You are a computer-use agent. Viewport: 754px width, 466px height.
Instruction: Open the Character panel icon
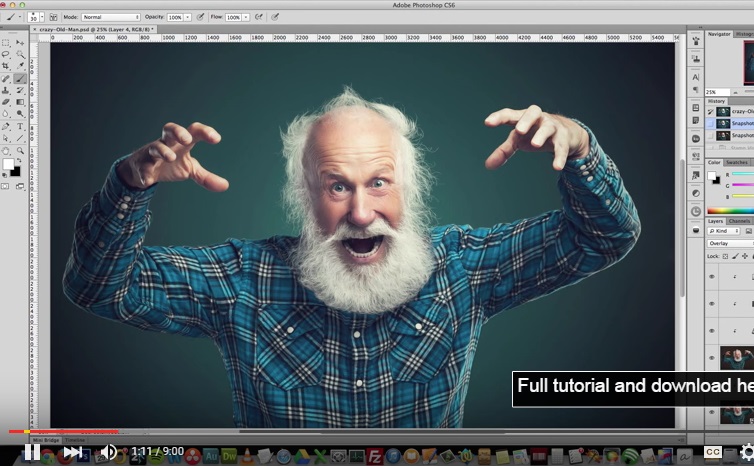[x=696, y=77]
